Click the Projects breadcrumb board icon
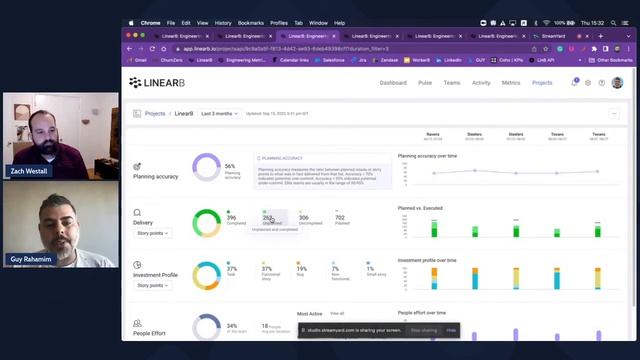 tap(137, 114)
